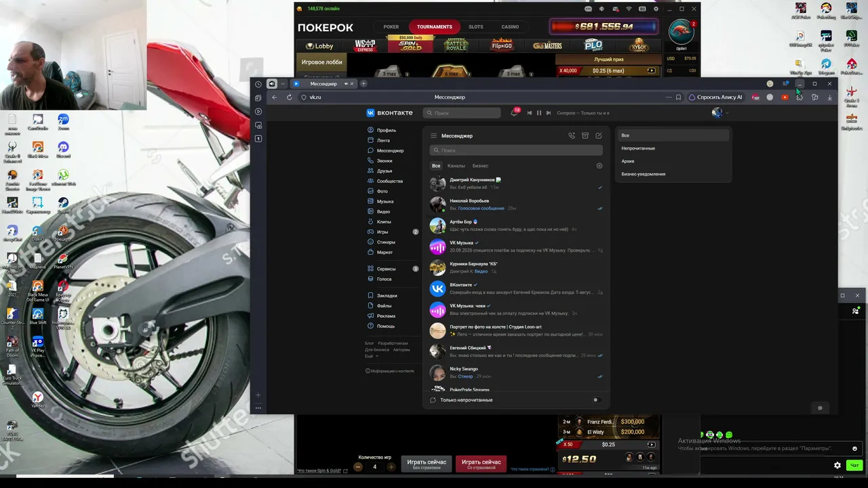
Task: Open browser downloads icon
Action: click(829, 97)
